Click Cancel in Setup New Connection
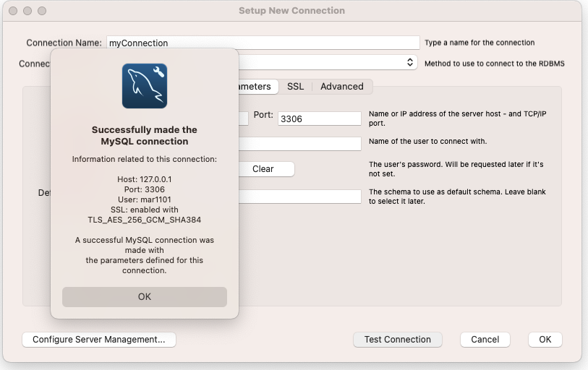This screenshot has height=370, width=588. coord(485,339)
